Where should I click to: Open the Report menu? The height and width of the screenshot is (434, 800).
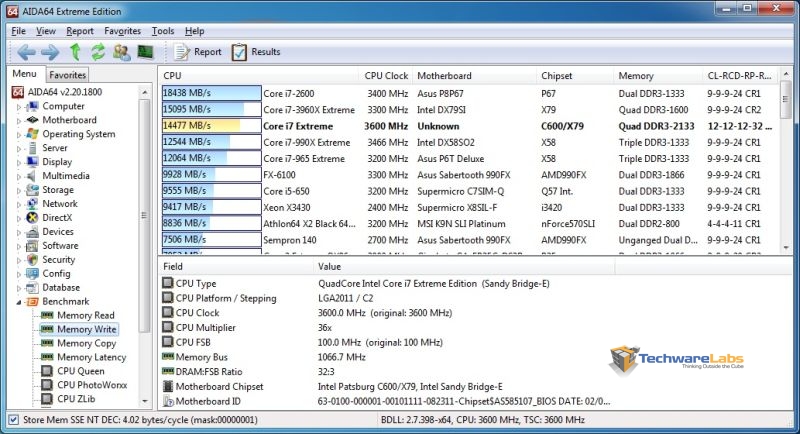pyautogui.click(x=80, y=31)
